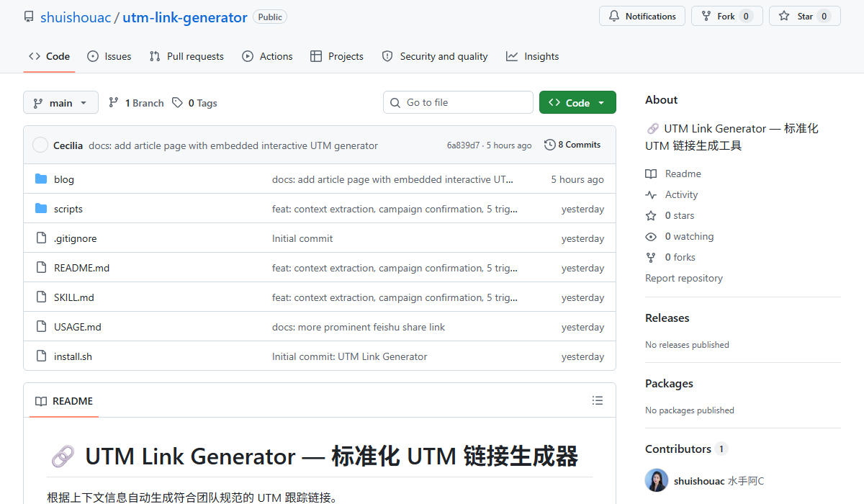
Task: Click the commit history clock icon
Action: 550,145
